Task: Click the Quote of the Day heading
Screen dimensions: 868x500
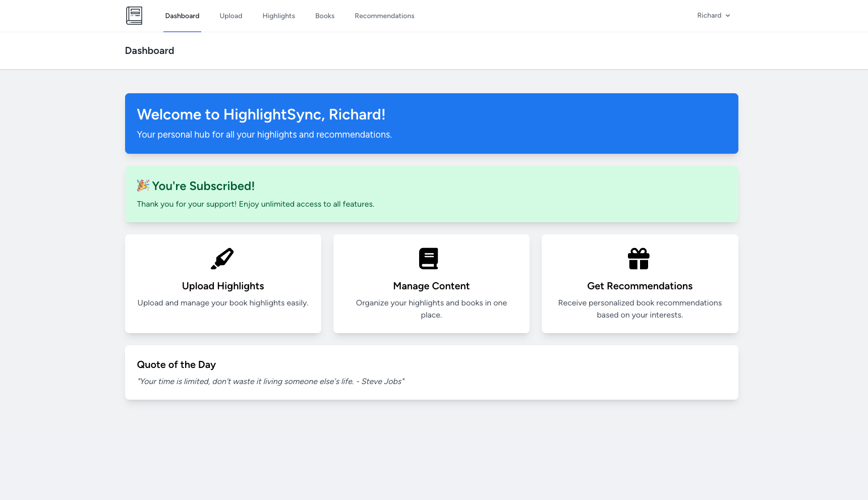Action: click(177, 364)
